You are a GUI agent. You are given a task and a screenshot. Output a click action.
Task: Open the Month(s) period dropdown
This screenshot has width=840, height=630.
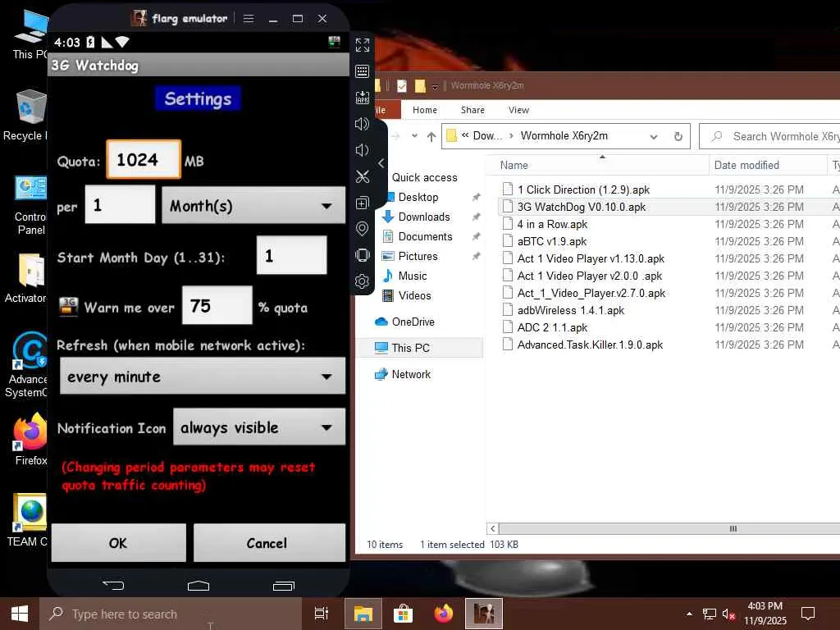pos(253,205)
